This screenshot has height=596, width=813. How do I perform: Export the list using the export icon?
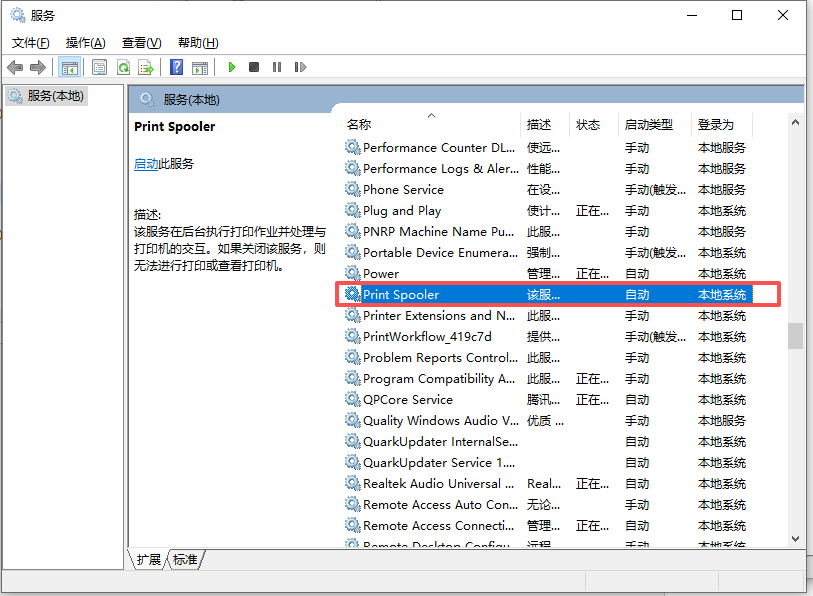[x=146, y=67]
